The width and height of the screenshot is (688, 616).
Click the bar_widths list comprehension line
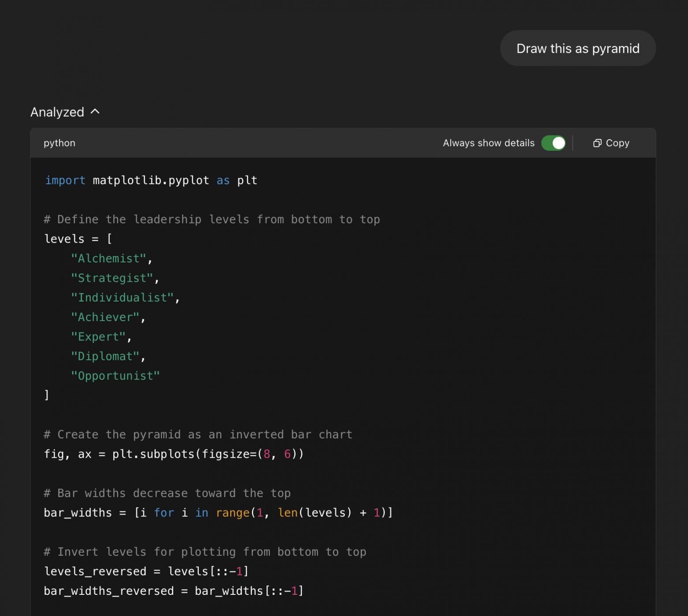(218, 513)
